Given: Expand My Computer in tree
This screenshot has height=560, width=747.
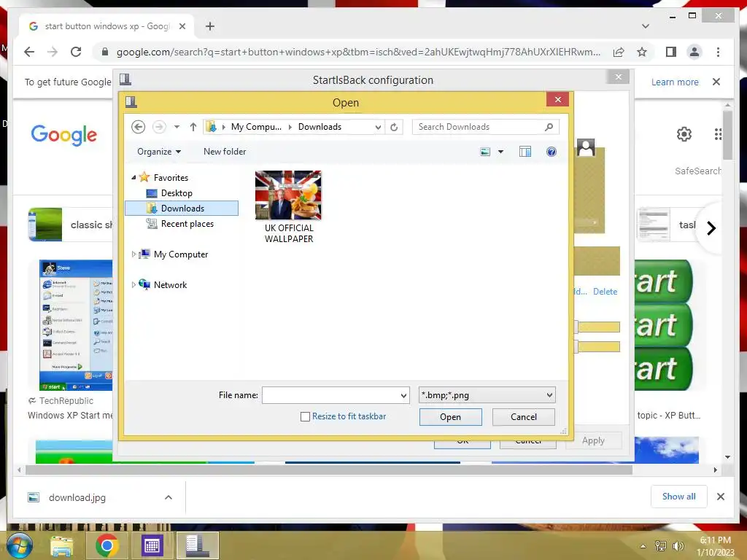Looking at the screenshot, I should pos(133,254).
